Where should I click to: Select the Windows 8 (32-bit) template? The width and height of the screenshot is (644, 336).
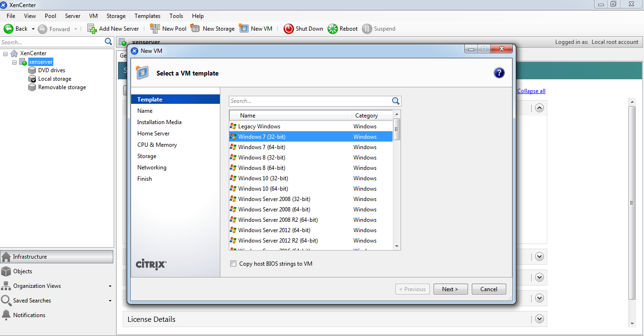pos(311,158)
